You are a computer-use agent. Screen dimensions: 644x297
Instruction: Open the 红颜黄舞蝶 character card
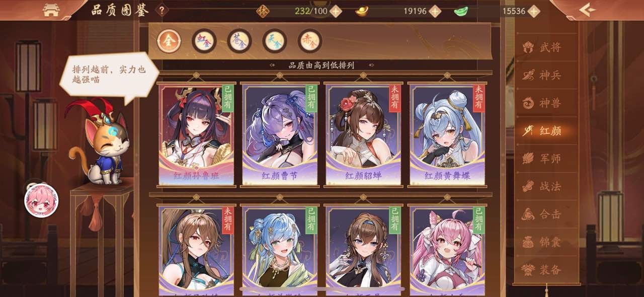447,134
